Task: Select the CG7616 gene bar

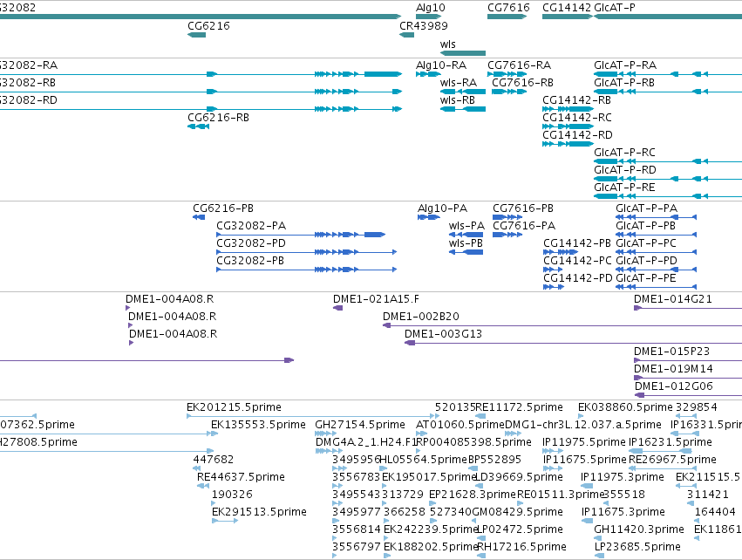Action: [x=507, y=17]
